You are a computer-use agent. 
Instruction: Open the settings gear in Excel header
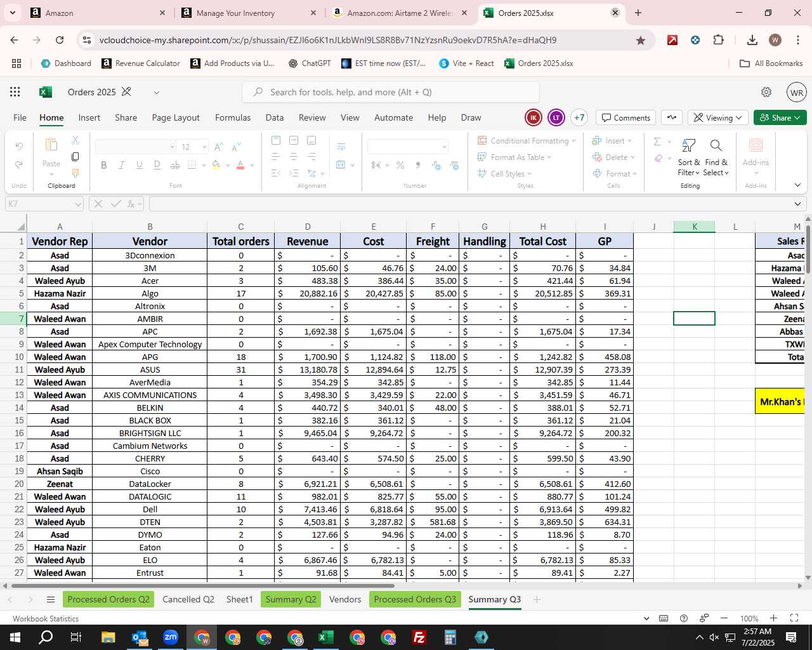click(766, 92)
